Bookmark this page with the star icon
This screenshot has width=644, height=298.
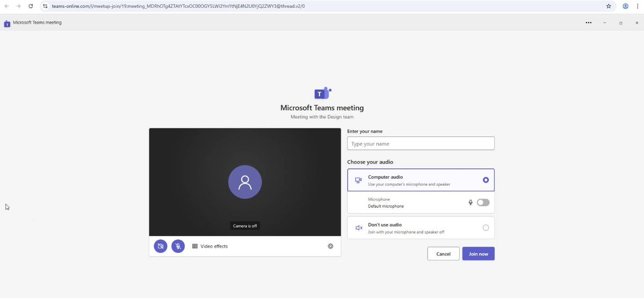[x=609, y=6]
